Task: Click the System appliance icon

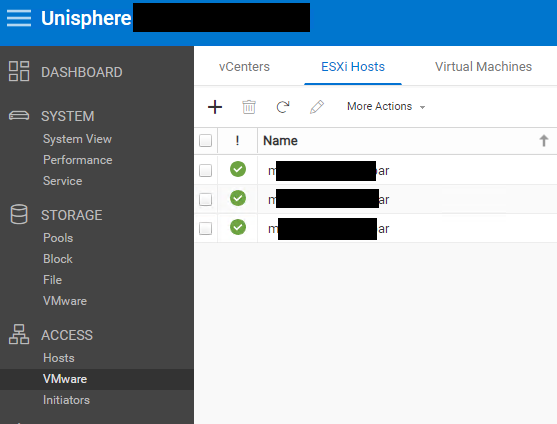Action: (x=19, y=116)
